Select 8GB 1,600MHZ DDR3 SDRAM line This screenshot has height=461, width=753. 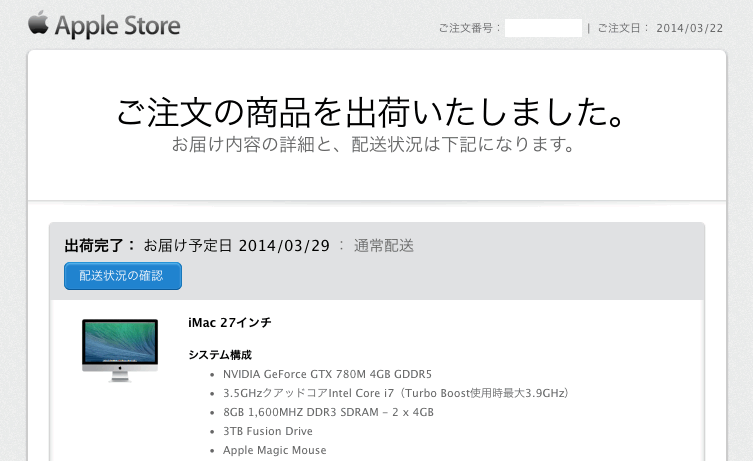[328, 412]
